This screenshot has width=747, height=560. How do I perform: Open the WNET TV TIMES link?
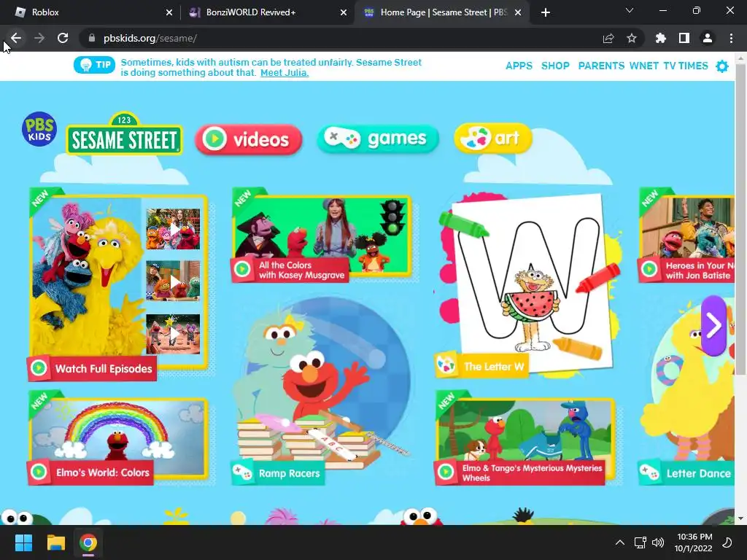point(668,66)
